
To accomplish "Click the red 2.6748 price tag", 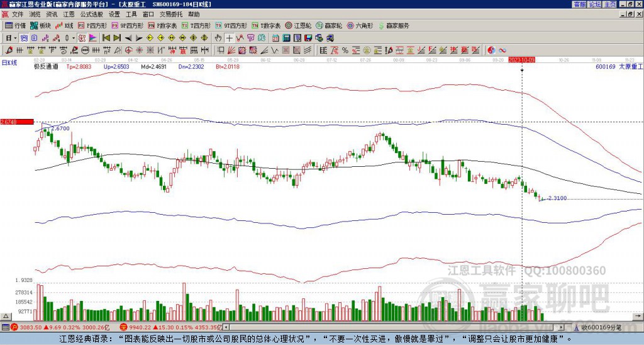I will [x=17, y=122].
